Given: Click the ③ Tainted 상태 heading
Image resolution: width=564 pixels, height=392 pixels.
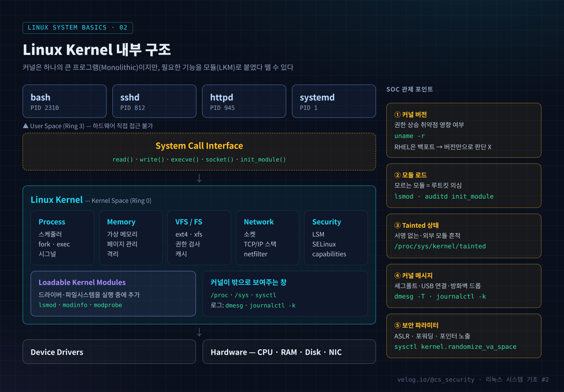Looking at the screenshot, I should 416,225.
